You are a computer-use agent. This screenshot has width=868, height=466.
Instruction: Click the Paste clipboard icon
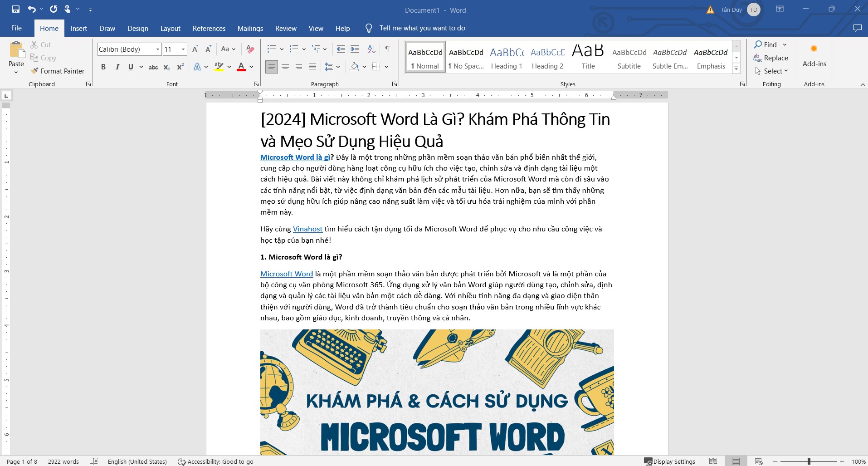16,50
